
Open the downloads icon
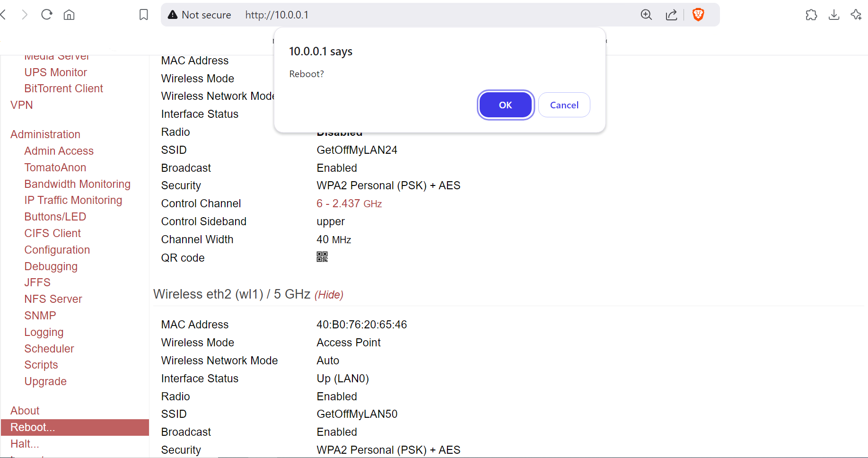(x=834, y=15)
